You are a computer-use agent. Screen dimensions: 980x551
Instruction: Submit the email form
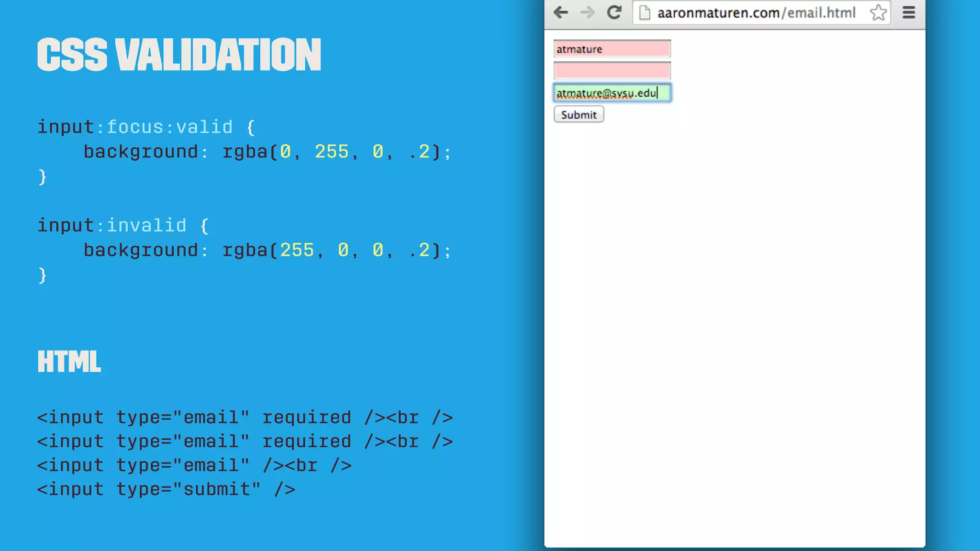click(x=579, y=115)
